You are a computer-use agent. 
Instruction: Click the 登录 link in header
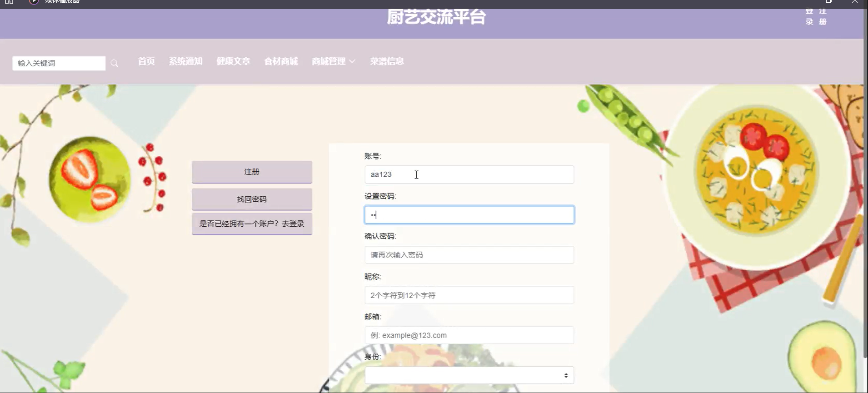[809, 16]
